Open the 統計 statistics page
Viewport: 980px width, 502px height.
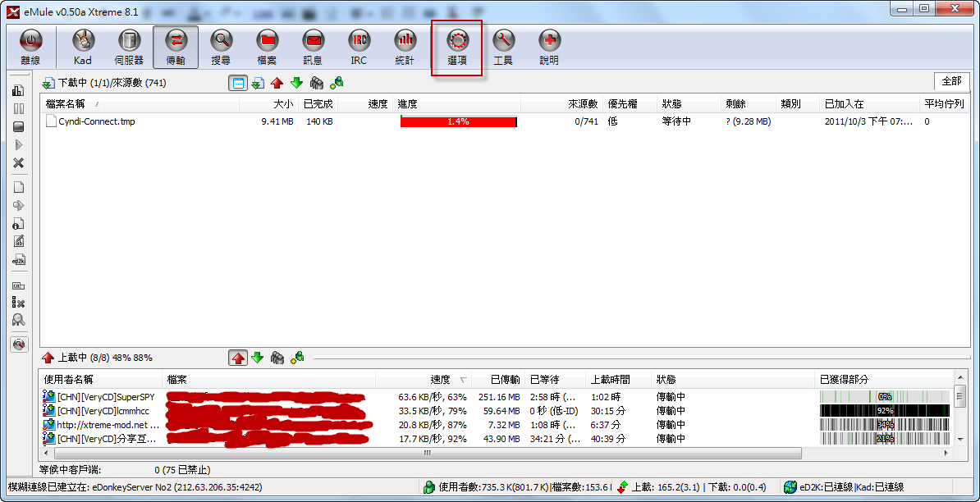pos(405,48)
